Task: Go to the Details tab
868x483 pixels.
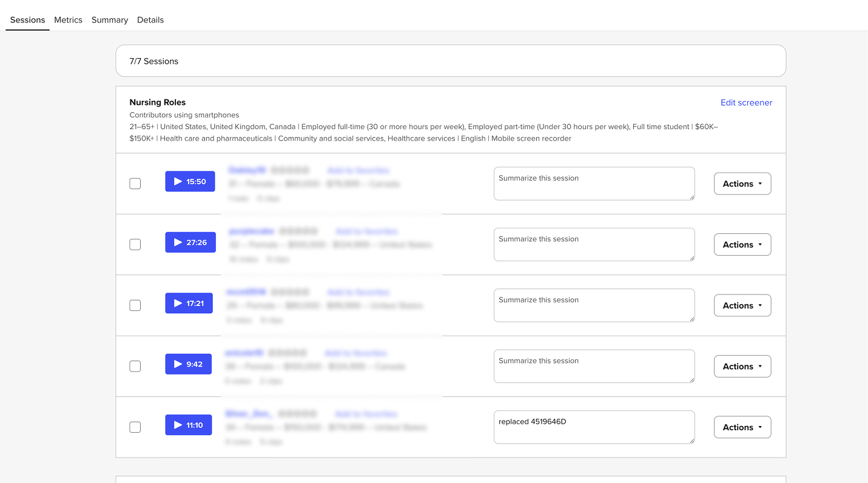Action: pos(150,20)
